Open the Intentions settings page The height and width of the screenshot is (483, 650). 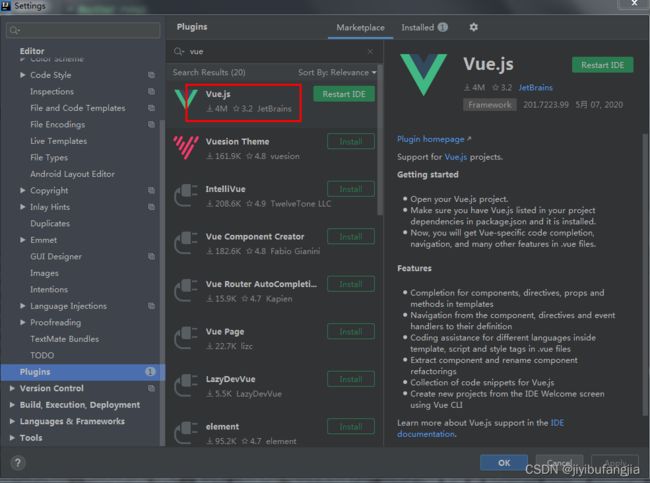[49, 289]
